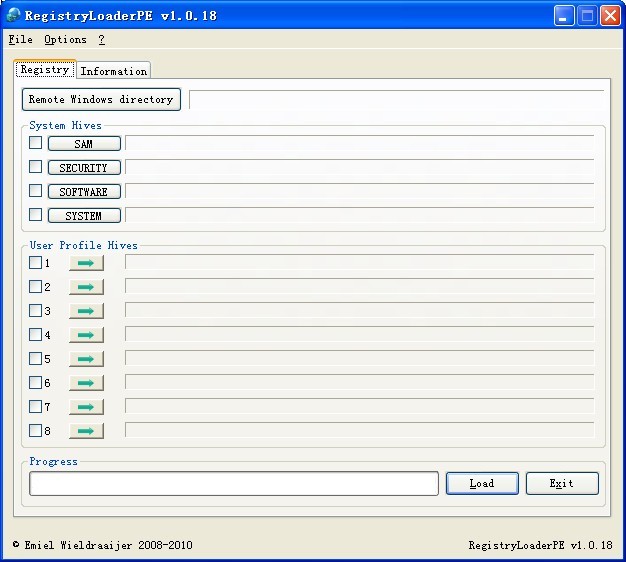Check the box for user profile hive 1

[x=36, y=263]
